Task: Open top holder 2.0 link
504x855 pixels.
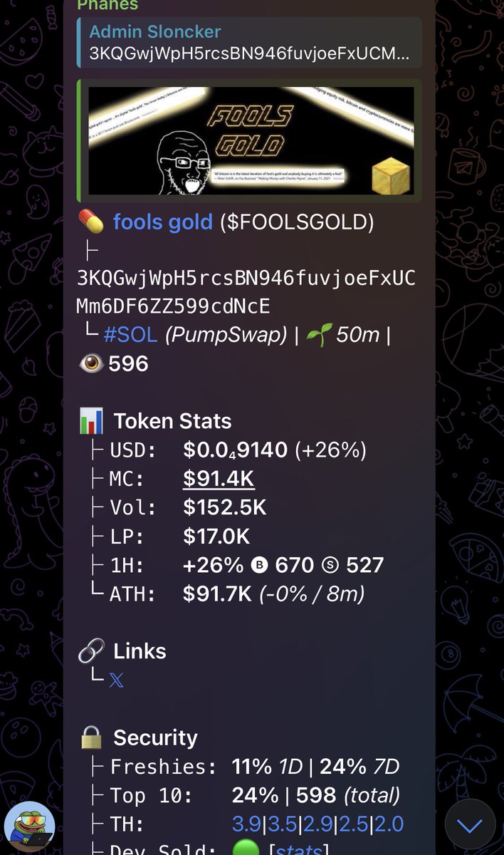Action: pyautogui.click(x=389, y=824)
